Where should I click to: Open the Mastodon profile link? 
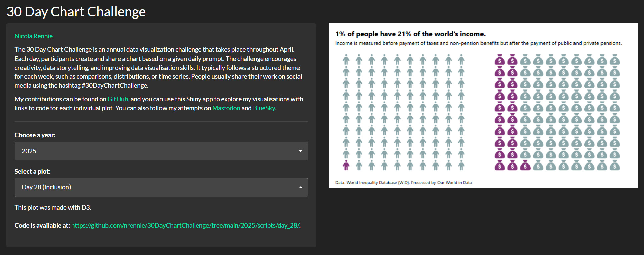[x=226, y=108]
